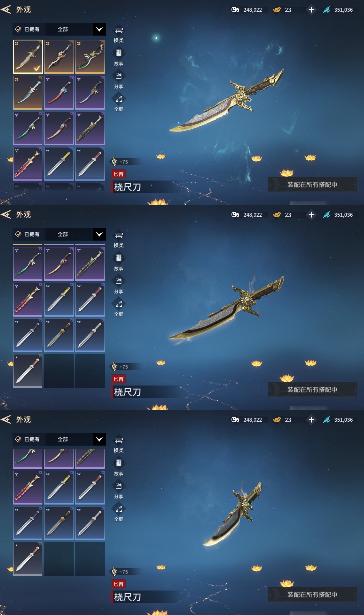
Task: Toggle the 已拥有 owned filter in the top screenshot
Action: 28,29
